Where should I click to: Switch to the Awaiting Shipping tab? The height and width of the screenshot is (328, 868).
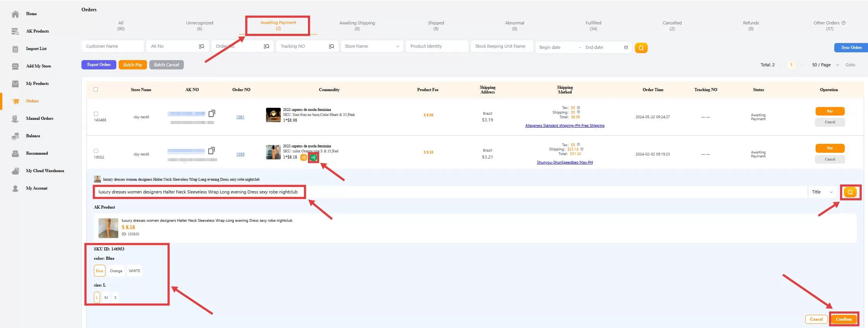coord(357,26)
